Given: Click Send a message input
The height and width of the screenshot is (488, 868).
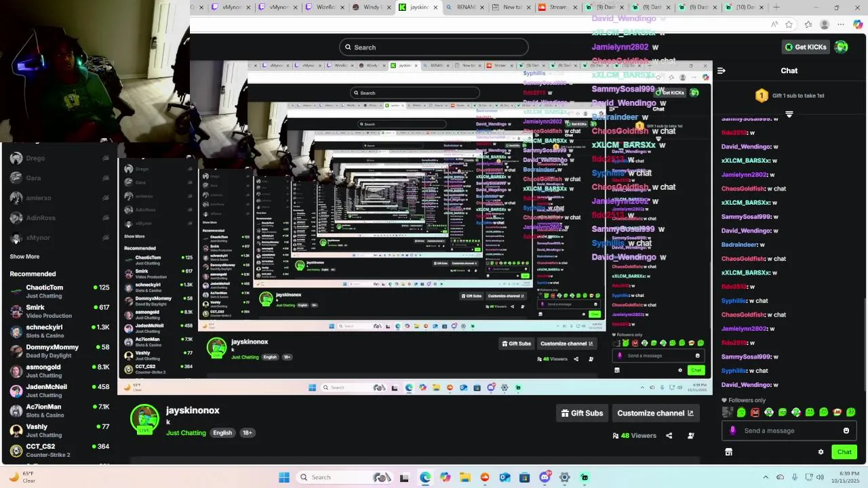Looking at the screenshot, I should [x=788, y=430].
